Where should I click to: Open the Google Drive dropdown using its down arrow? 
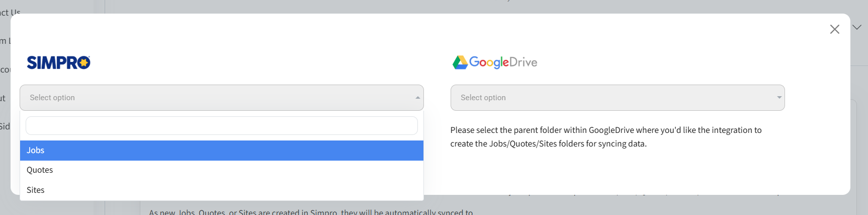[x=779, y=98]
